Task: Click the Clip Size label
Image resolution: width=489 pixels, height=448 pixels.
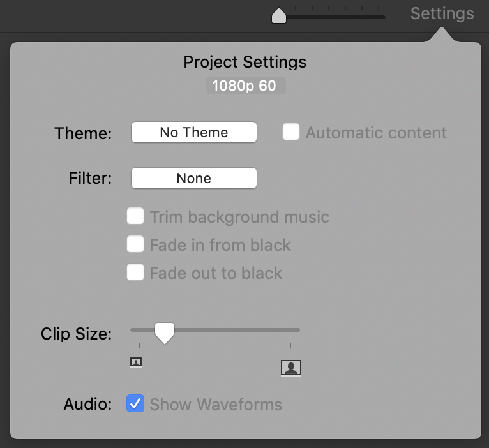Action: point(76,333)
